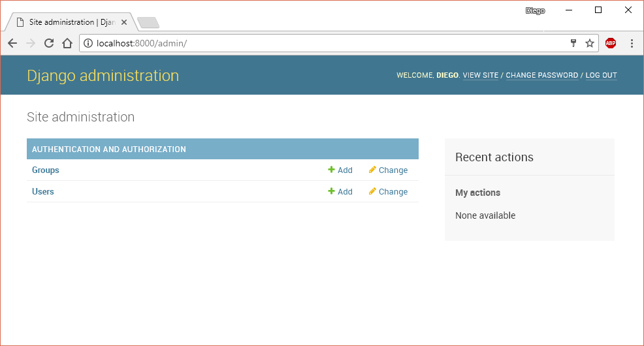Maximize the browser window
The height and width of the screenshot is (346, 644).
coord(598,10)
